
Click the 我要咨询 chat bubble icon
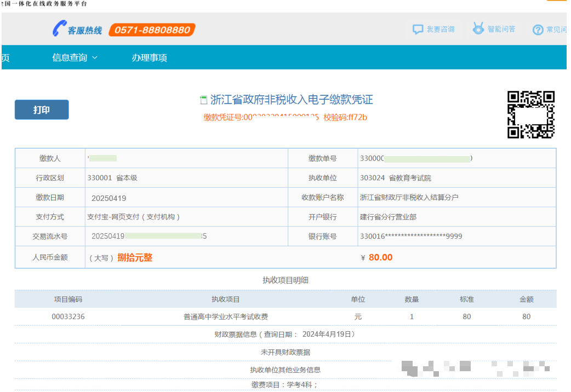418,30
